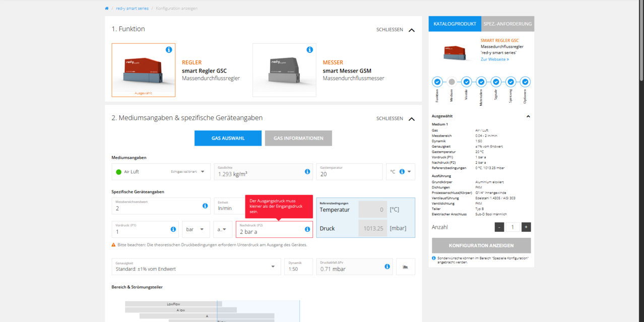Image resolution: width=644 pixels, height=322 pixels.
Task: Click the Gastemperatur input field
Action: pyautogui.click(x=349, y=172)
